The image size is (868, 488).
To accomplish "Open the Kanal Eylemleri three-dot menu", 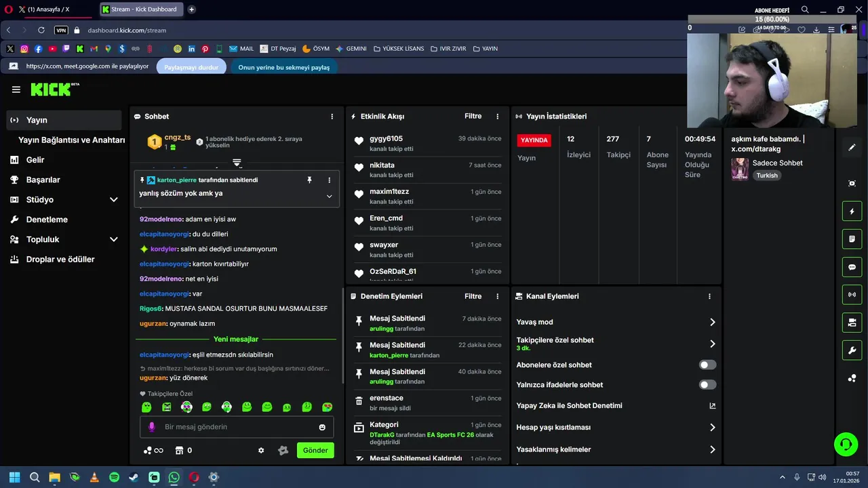I will coord(709,296).
